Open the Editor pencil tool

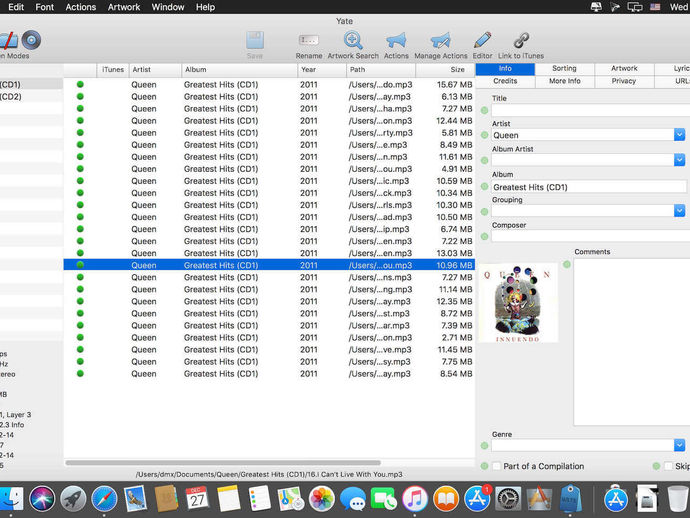click(x=482, y=40)
